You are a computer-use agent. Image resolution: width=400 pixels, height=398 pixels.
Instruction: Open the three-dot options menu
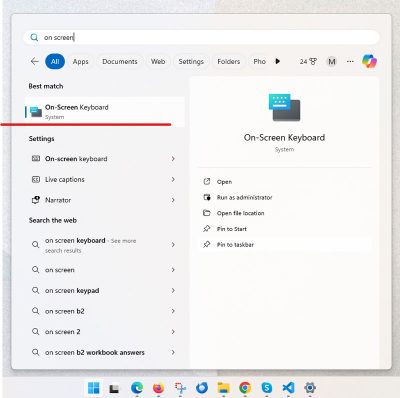350,61
